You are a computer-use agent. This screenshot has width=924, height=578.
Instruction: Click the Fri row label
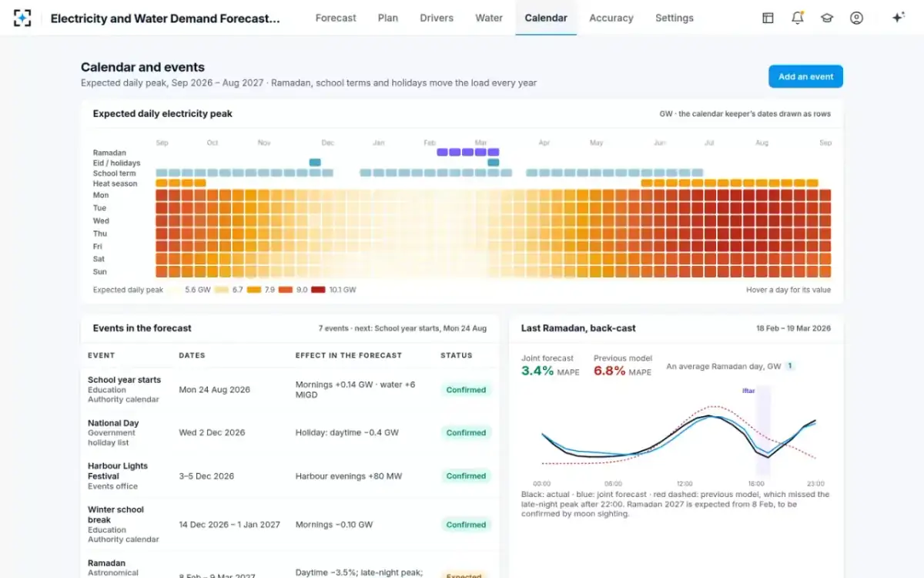tap(99, 247)
